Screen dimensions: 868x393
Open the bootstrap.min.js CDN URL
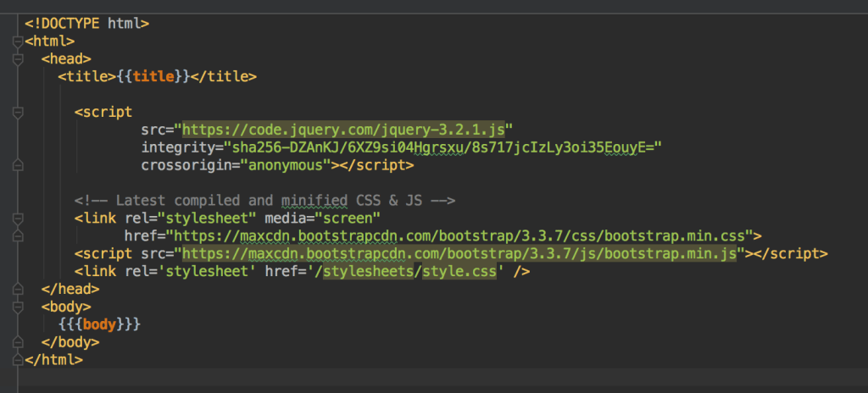tap(459, 253)
